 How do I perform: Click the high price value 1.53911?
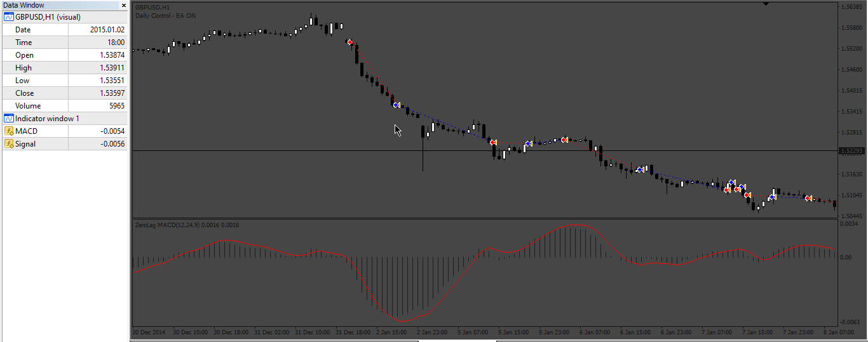pos(112,68)
